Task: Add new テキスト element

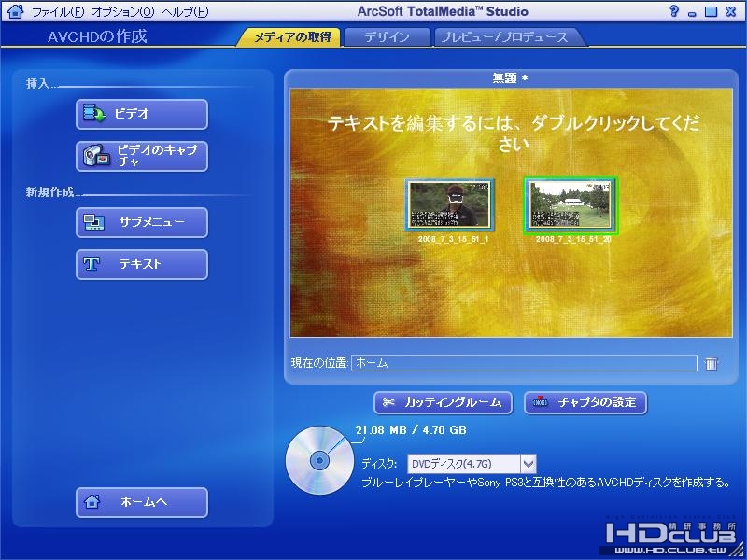Action: coord(142,264)
